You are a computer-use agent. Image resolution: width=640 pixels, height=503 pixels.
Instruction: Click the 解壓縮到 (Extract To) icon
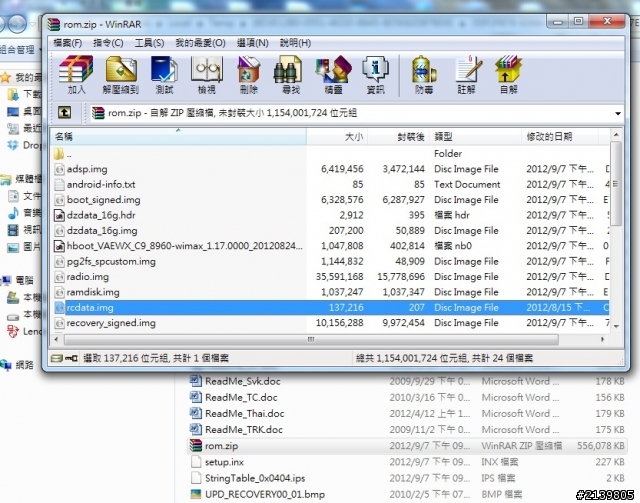click(120, 75)
